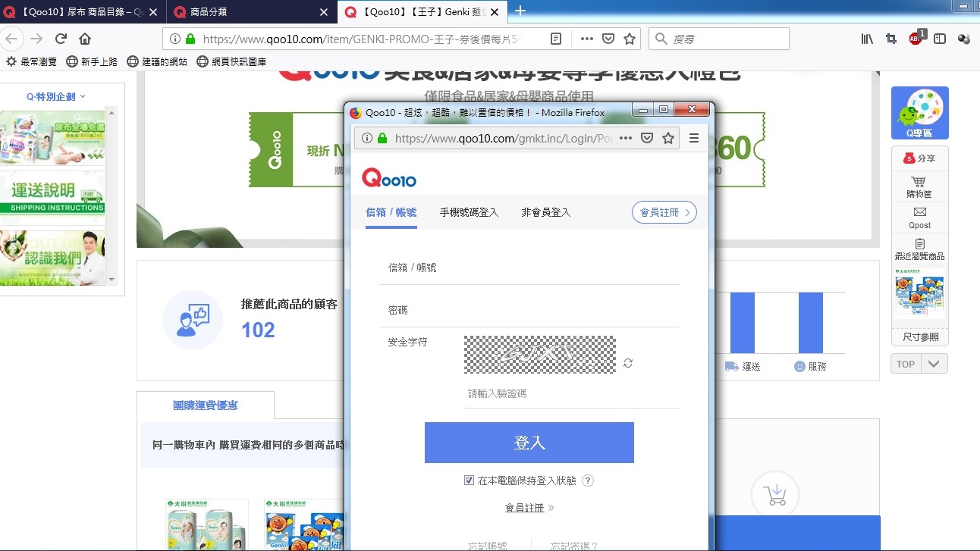Click the blue 登入 login button

529,443
